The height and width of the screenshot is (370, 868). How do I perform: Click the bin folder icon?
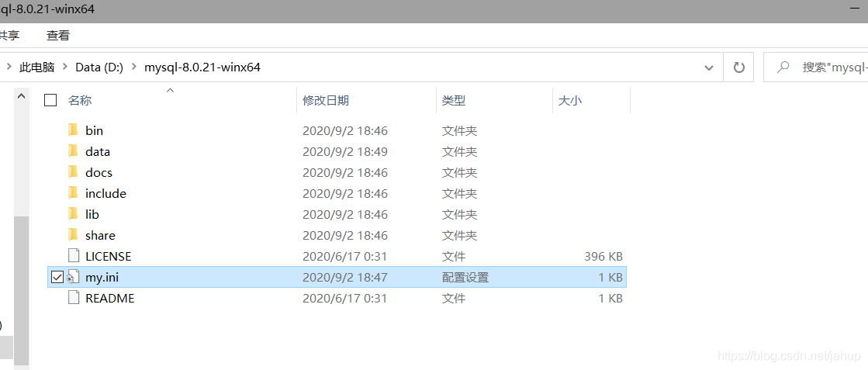pos(73,130)
